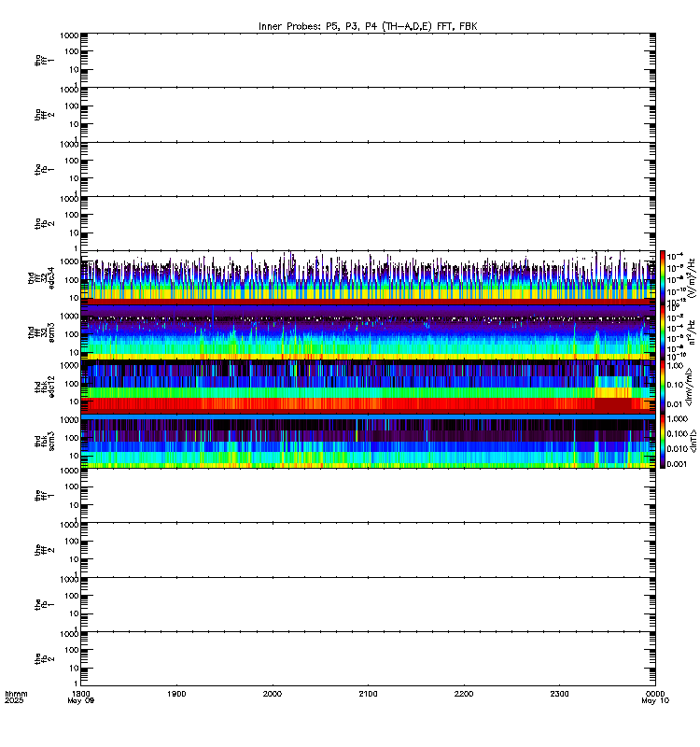
Task: Select the 'tha fff 1' panel label
Action: pyautogui.click(x=44, y=60)
